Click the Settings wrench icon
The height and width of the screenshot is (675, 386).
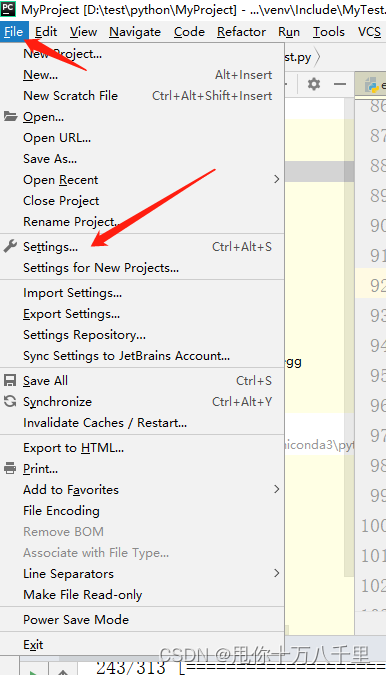[x=10, y=246]
